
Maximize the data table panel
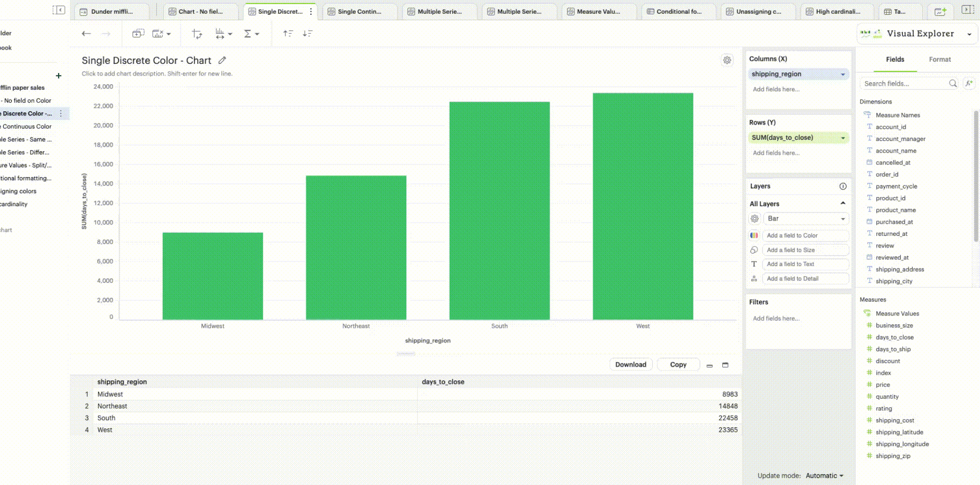[725, 365]
